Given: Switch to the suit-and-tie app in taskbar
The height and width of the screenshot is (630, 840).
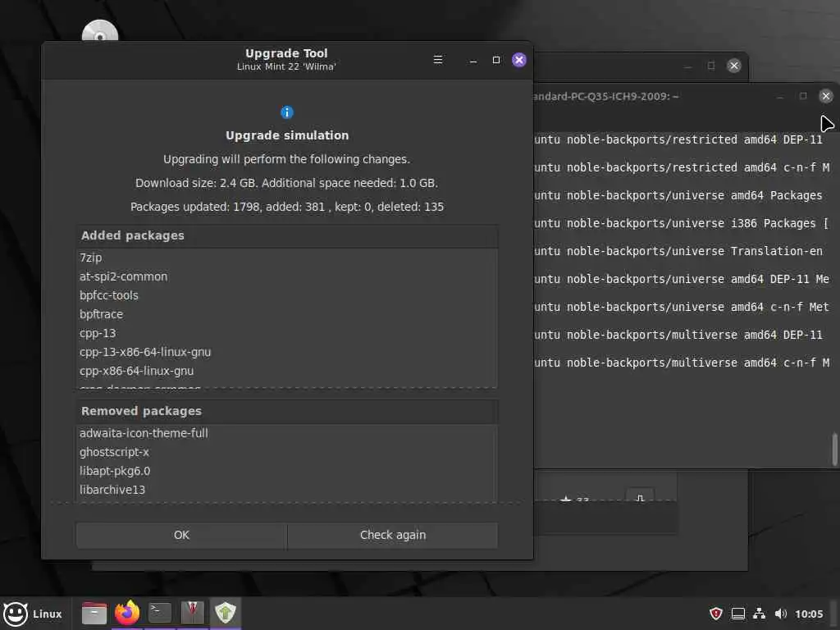Looking at the screenshot, I should (x=192, y=613).
